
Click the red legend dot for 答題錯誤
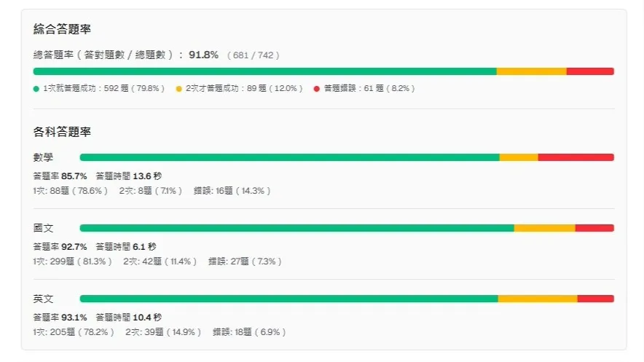click(x=317, y=89)
